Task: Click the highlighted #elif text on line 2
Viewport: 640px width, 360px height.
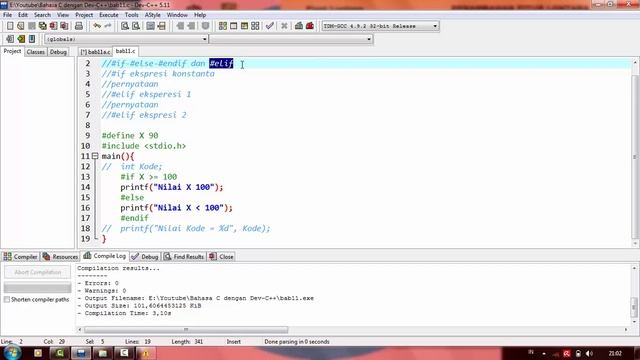Action: (221, 63)
